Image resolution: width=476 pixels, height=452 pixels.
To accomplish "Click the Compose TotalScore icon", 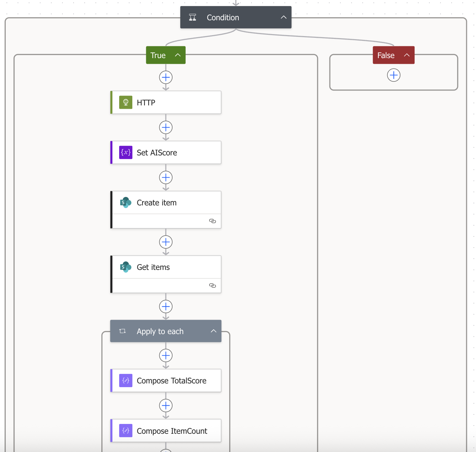I will coord(126,380).
